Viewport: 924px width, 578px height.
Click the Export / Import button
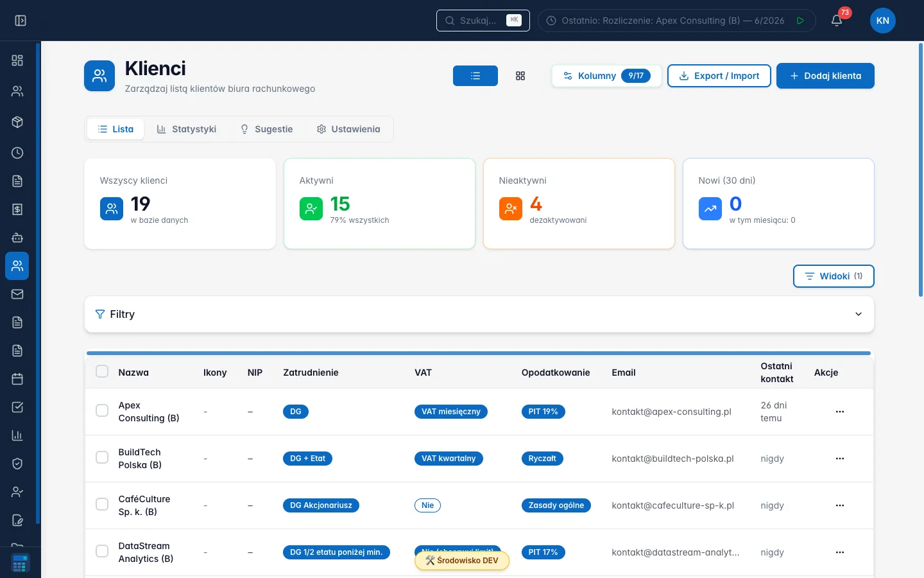(719, 76)
